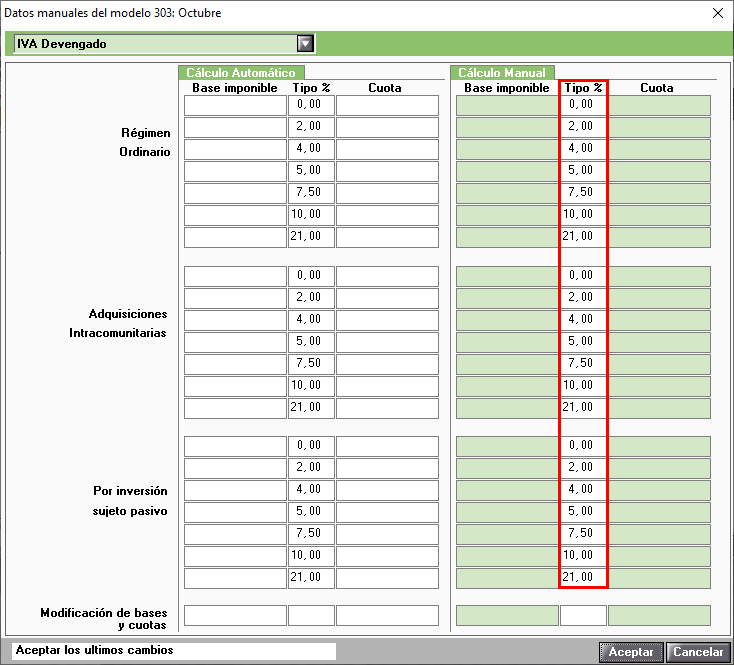The height and width of the screenshot is (665, 734).
Task: Close the Datos manuales del modelo 303 dialog
Action: coord(716,13)
